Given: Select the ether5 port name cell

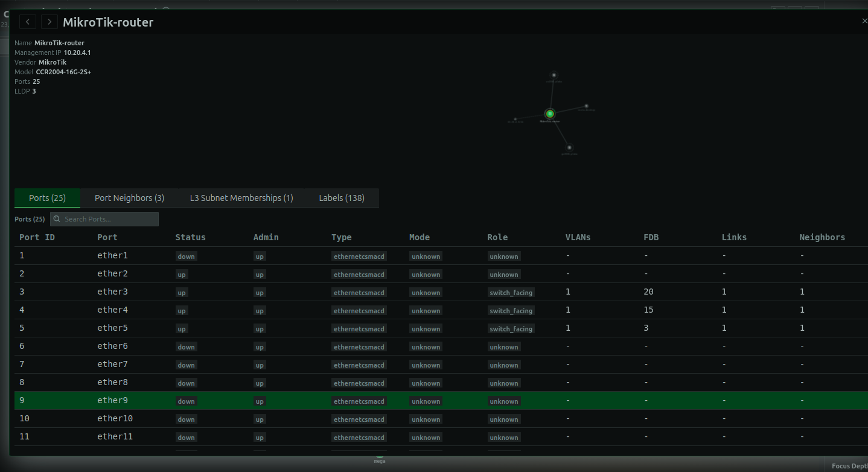Looking at the screenshot, I should point(112,328).
